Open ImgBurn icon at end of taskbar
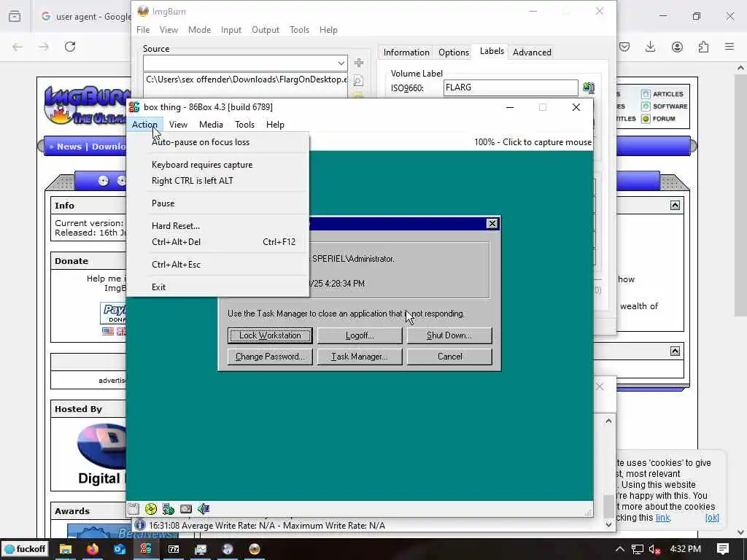Viewport: 747px width, 560px height. click(x=255, y=549)
